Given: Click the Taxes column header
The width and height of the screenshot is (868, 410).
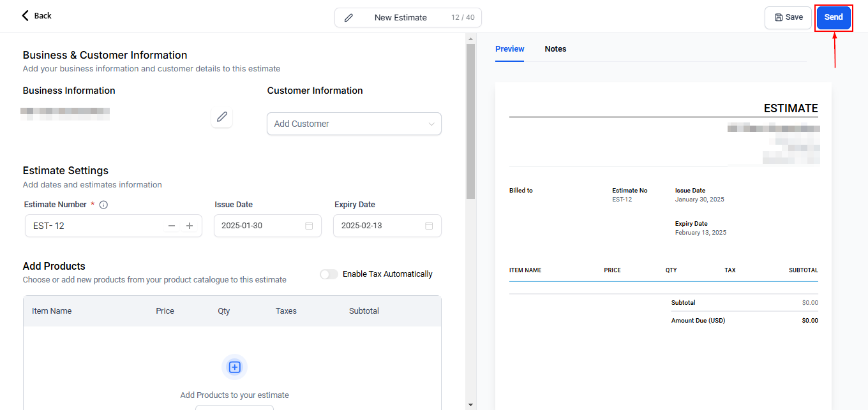Looking at the screenshot, I should pos(286,311).
